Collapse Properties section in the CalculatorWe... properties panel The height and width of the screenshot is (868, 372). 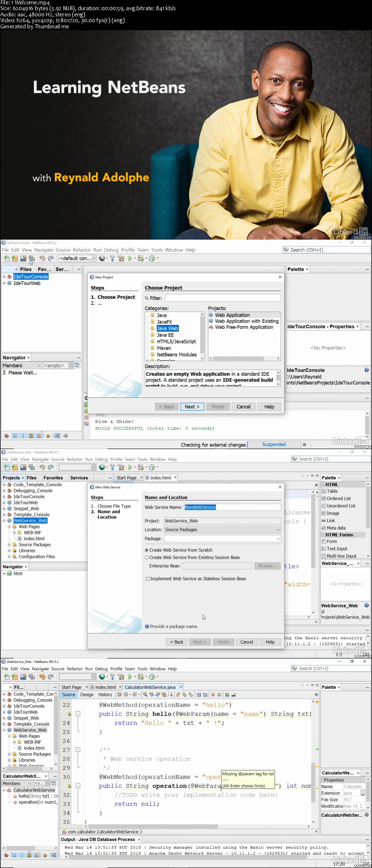322,780
